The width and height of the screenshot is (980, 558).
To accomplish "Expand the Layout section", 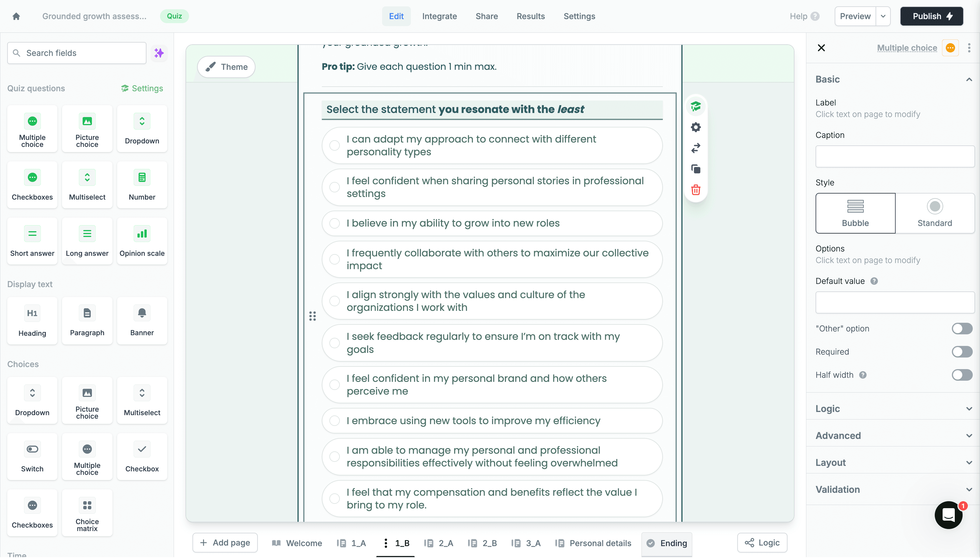I will pyautogui.click(x=894, y=463).
